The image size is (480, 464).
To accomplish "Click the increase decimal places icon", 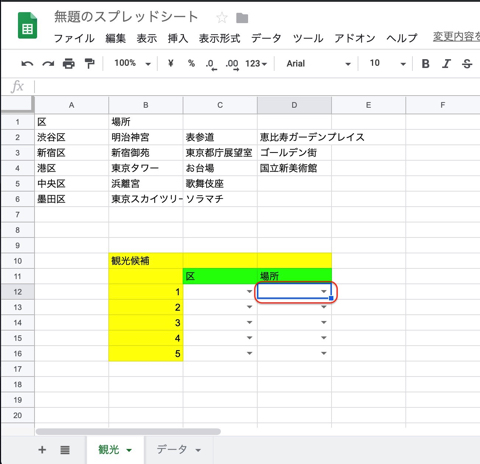I will (x=232, y=64).
